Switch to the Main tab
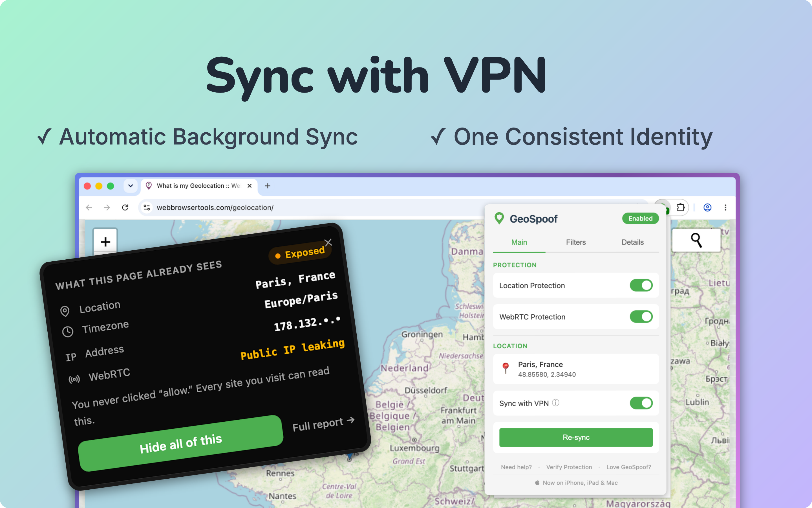 coord(519,242)
